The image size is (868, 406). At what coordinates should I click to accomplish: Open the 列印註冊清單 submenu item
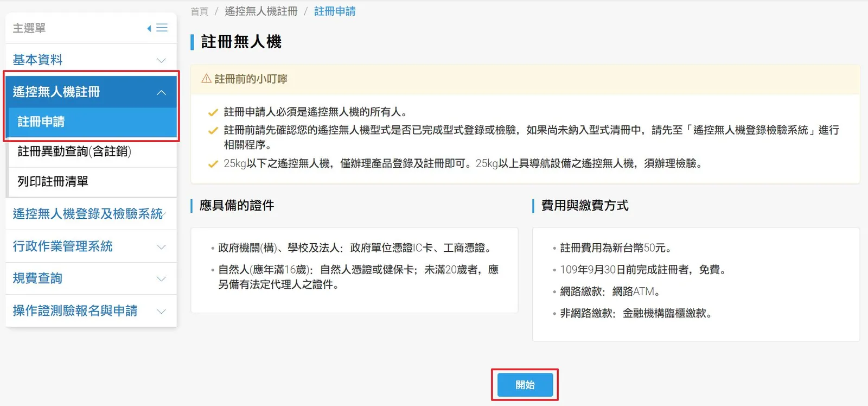[x=92, y=181]
